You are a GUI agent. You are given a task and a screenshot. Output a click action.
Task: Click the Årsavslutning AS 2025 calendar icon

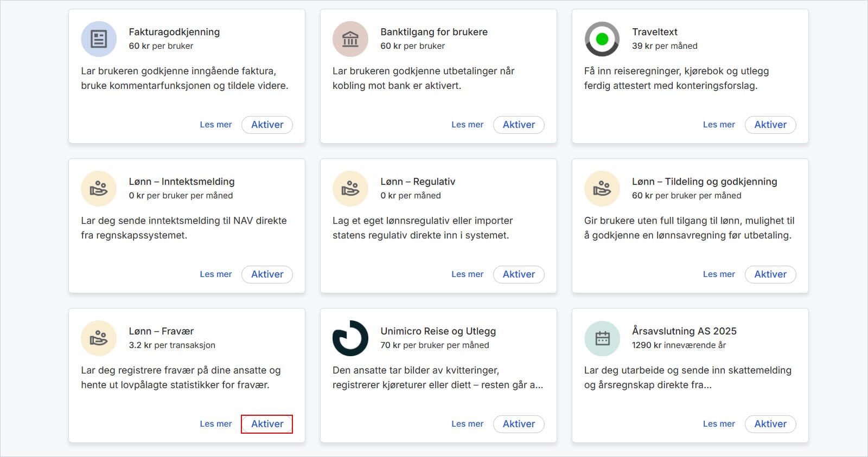click(x=602, y=338)
